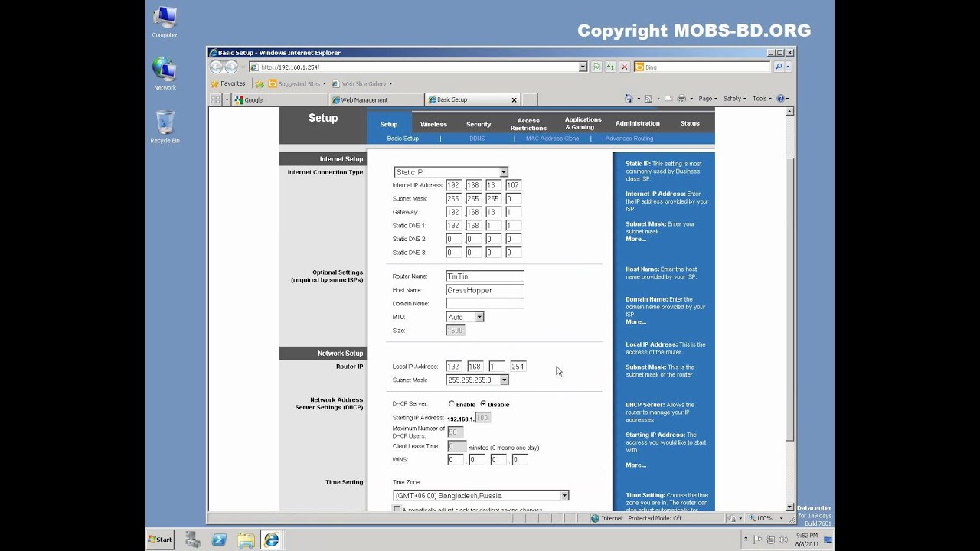
Task: Click the volume speaker tray icon
Action: point(782,540)
